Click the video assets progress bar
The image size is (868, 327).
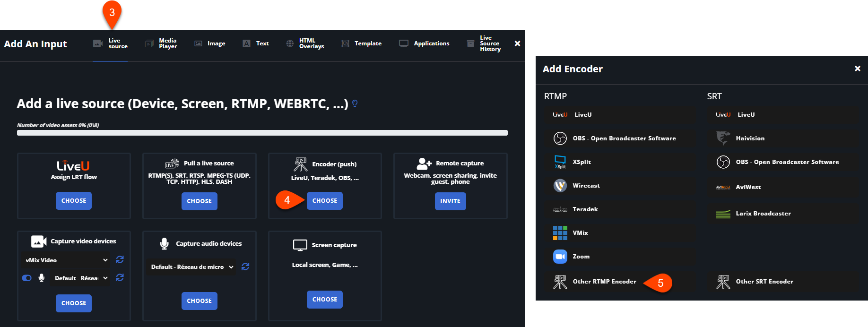(262, 133)
